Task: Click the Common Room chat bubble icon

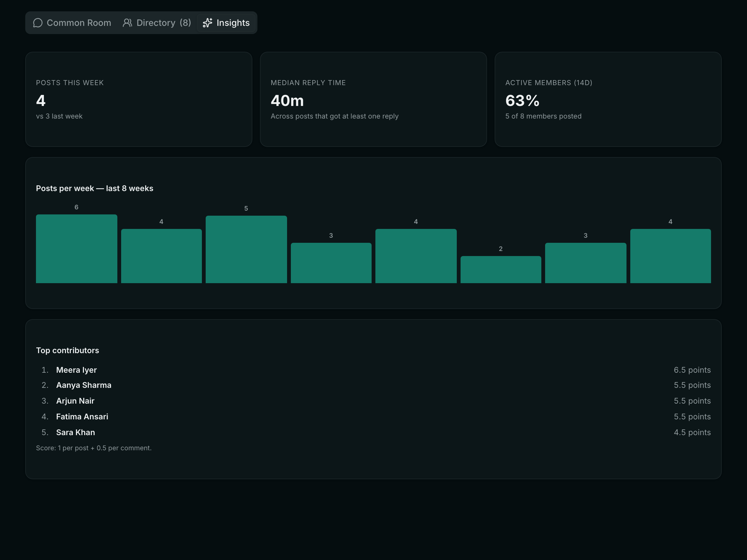Action: click(x=38, y=23)
